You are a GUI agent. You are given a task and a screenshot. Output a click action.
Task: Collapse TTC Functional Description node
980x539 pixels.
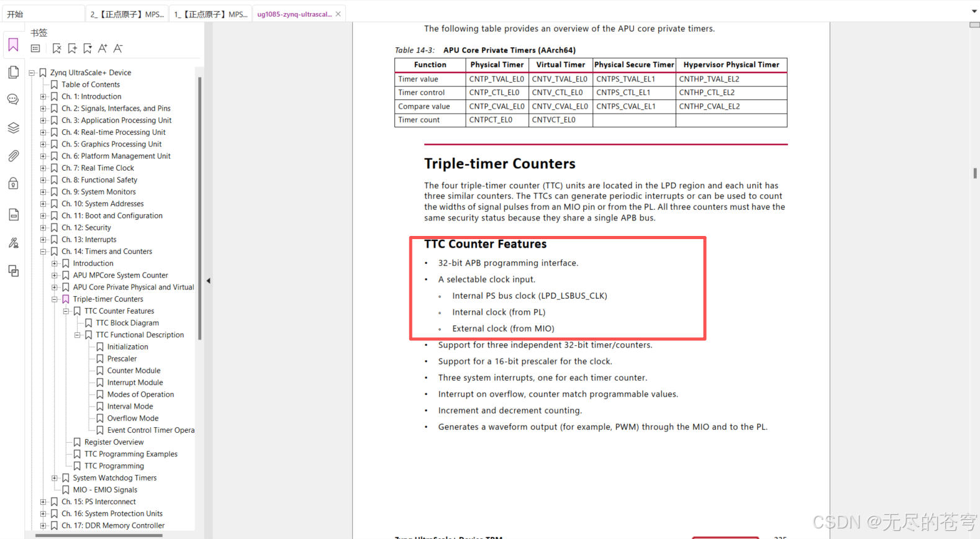tap(78, 335)
